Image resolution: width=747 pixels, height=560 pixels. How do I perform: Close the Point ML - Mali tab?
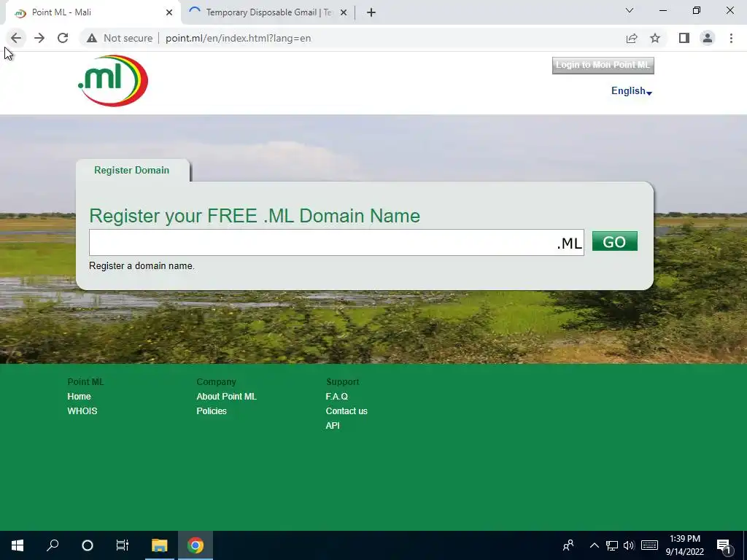(169, 12)
